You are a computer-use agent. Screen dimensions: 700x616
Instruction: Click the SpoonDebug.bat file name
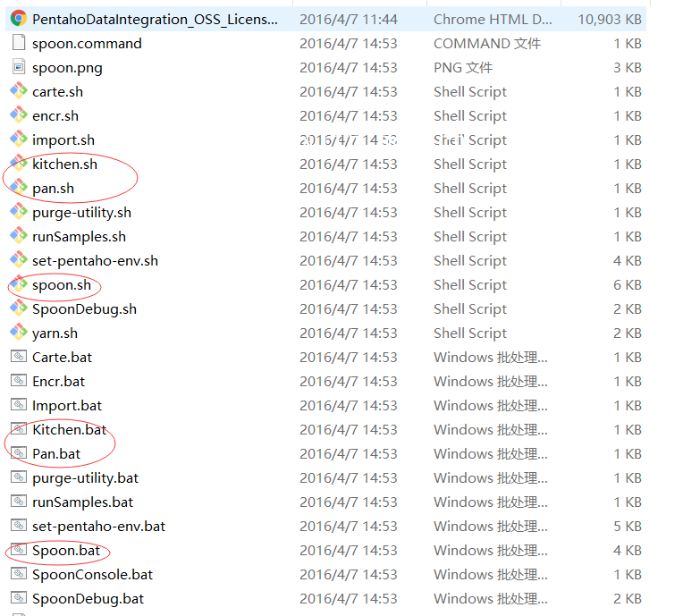[88, 598]
